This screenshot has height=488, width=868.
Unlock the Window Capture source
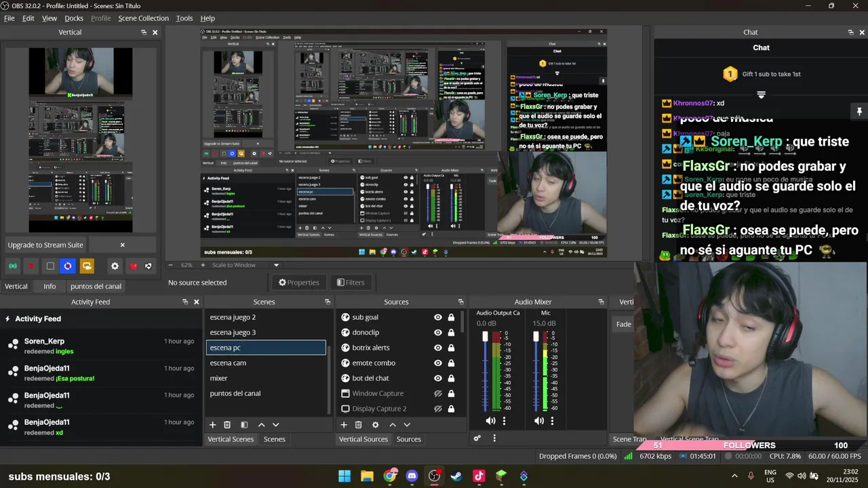[451, 394]
